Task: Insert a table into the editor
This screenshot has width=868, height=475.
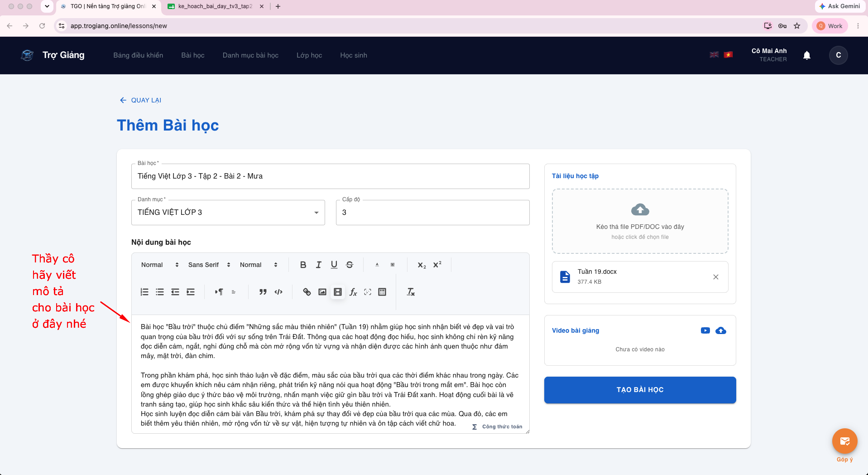Action: click(382, 292)
